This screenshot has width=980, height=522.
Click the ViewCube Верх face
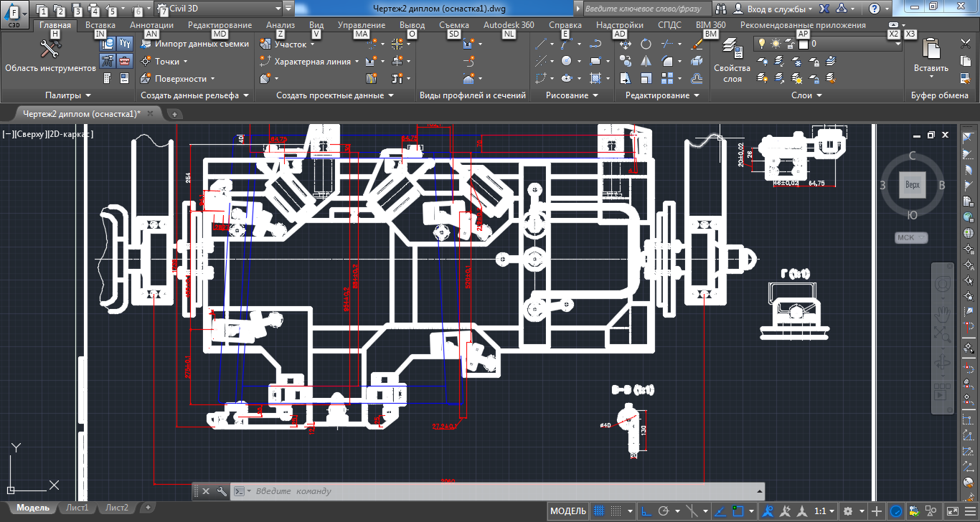tap(912, 184)
